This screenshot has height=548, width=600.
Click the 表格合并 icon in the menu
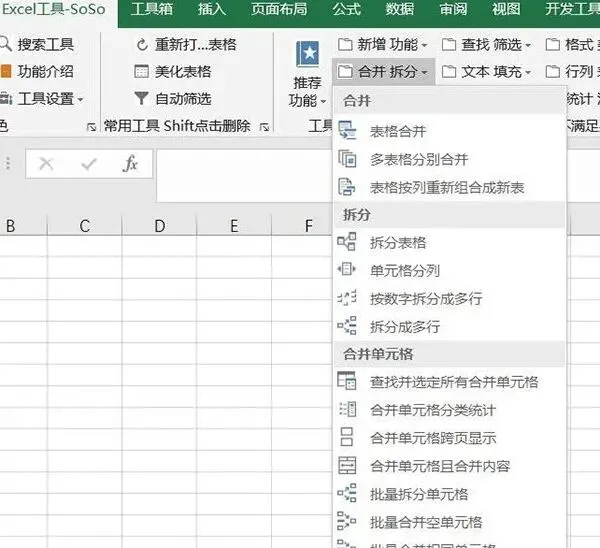click(347, 131)
